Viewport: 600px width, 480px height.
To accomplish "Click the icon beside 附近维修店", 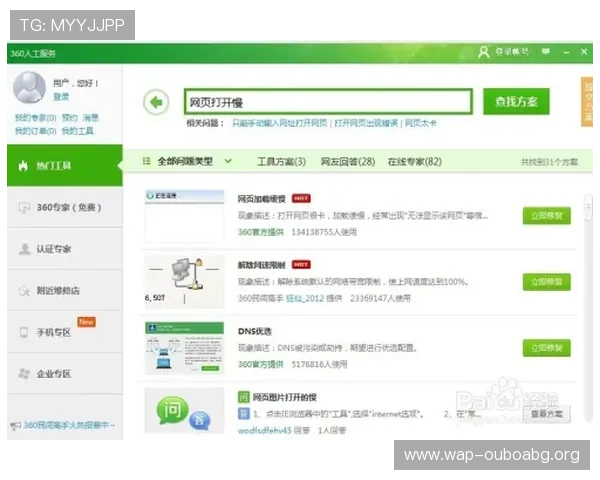I will coord(24,291).
